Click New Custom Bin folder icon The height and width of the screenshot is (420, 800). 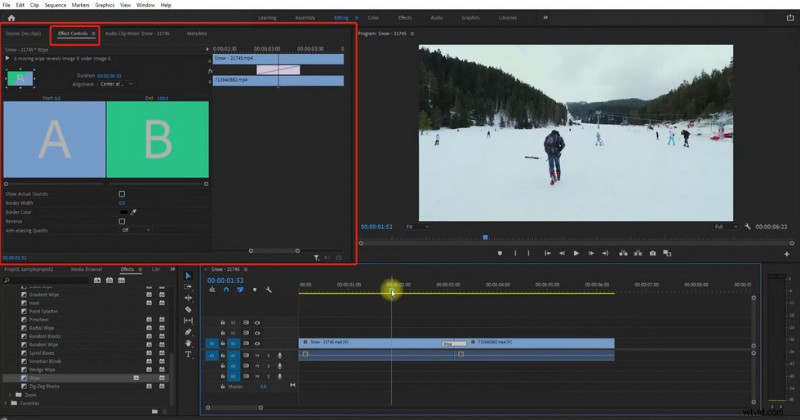(x=155, y=411)
